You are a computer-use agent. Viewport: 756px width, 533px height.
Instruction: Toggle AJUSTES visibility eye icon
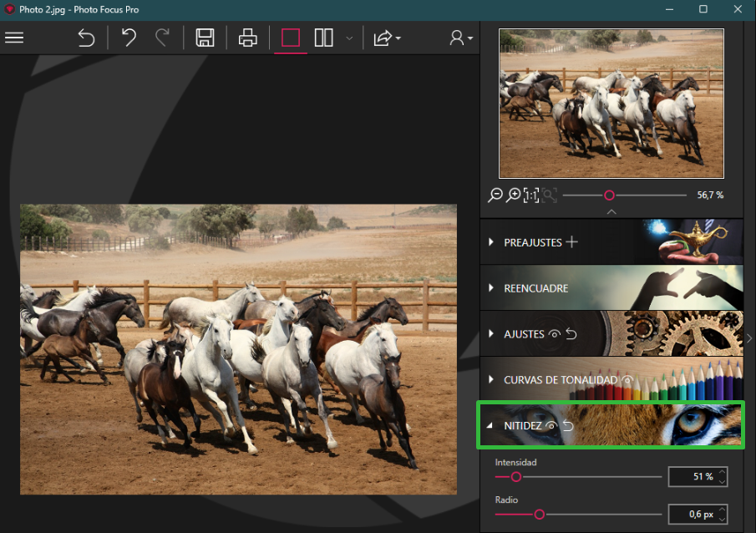[555, 334]
